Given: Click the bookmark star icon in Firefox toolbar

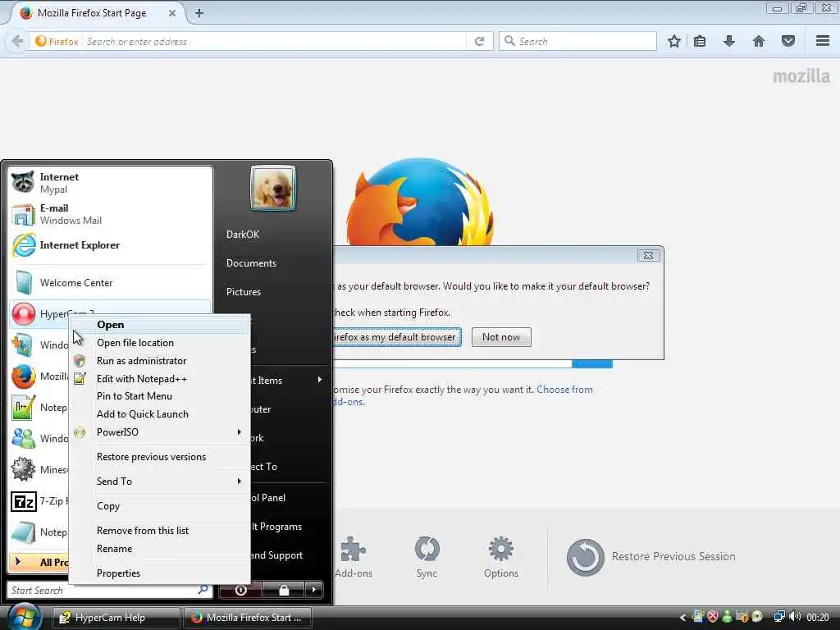Looking at the screenshot, I should [674, 41].
